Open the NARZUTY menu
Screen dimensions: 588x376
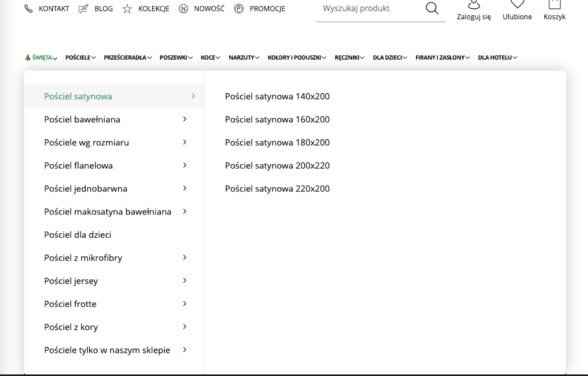pos(244,57)
